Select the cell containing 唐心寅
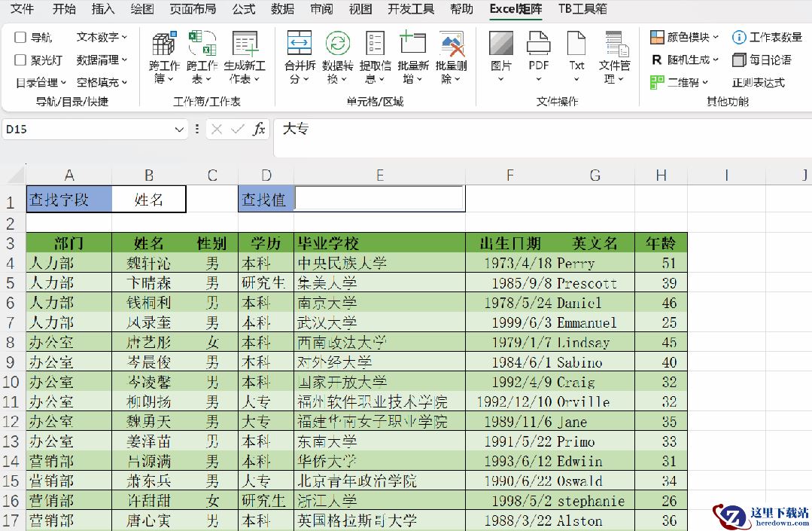Screen dimensions: 812x531 [148, 520]
